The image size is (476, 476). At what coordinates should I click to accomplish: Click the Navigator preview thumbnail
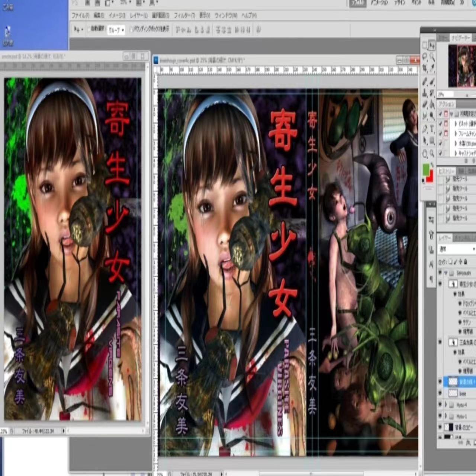[x=462, y=66]
